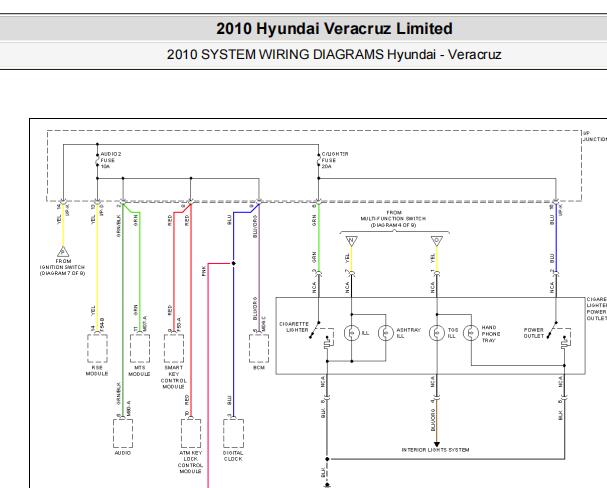Viewport: 607px width, 488px height.
Task: Click the 'CIGARETTE LIGHTER' label
Action: point(294,327)
